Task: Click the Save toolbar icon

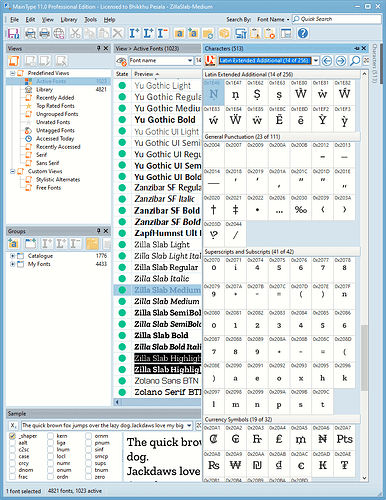Action: click(x=13, y=33)
